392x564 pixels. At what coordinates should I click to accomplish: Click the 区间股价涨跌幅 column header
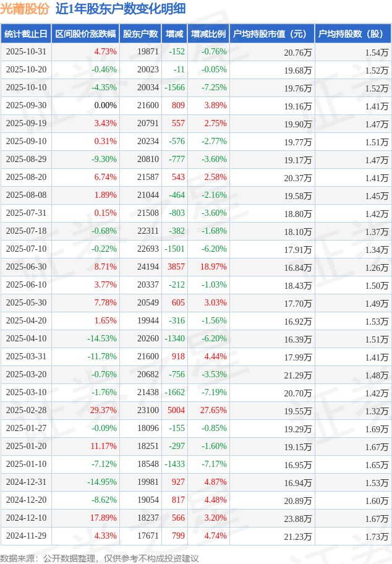[x=85, y=34]
